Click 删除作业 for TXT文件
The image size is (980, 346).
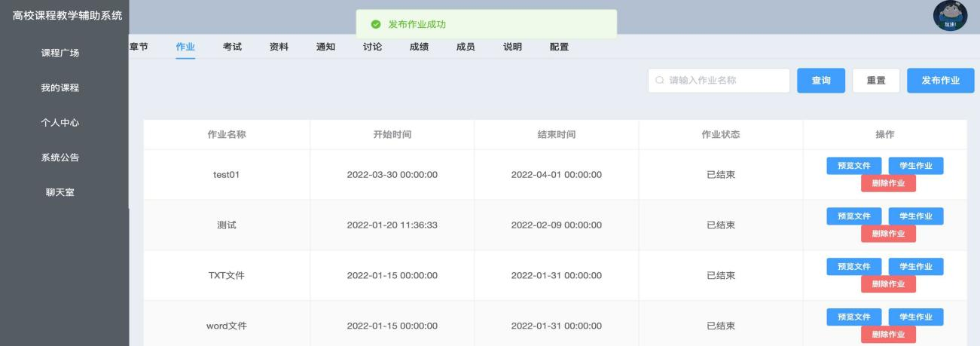pos(888,283)
